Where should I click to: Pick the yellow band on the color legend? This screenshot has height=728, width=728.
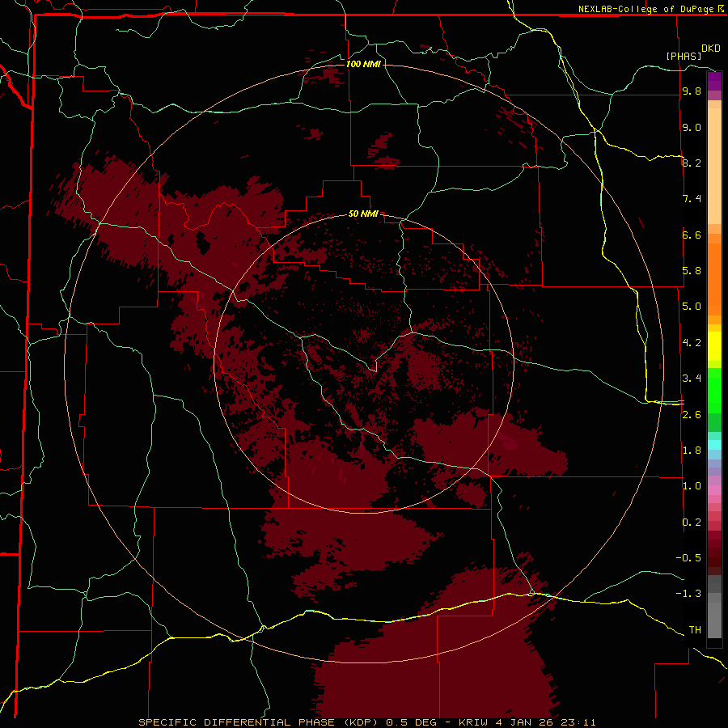tap(714, 346)
